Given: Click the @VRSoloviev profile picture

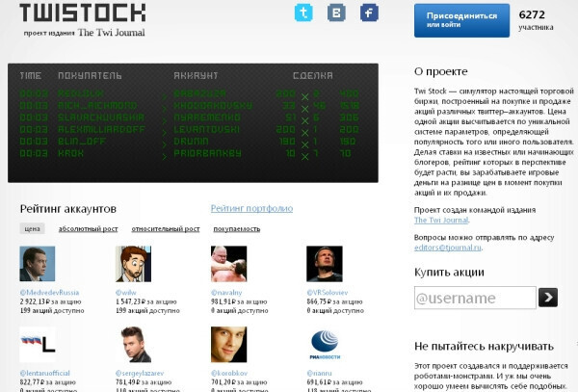Looking at the screenshot, I should pos(324,264).
